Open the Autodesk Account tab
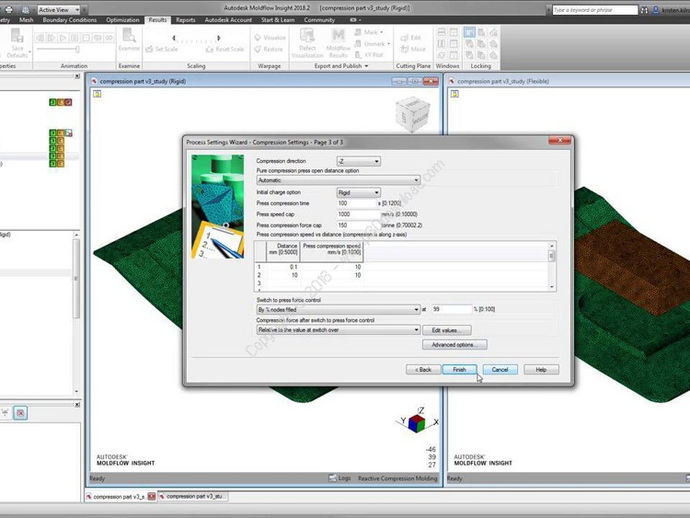Image resolution: width=690 pixels, height=518 pixels. coord(228,20)
